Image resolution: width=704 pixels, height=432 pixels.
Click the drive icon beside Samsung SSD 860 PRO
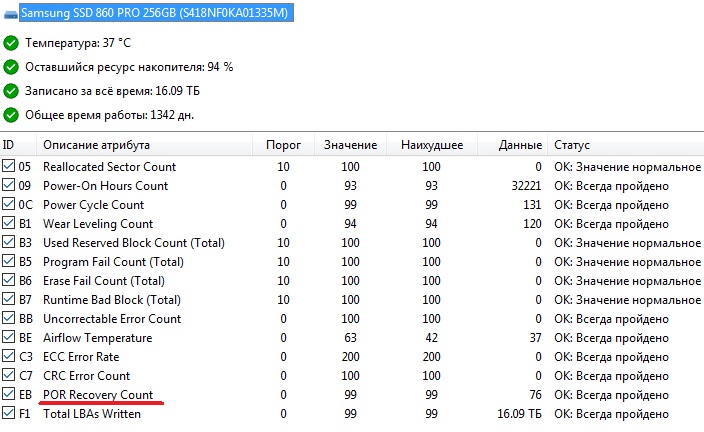pyautogui.click(x=10, y=15)
